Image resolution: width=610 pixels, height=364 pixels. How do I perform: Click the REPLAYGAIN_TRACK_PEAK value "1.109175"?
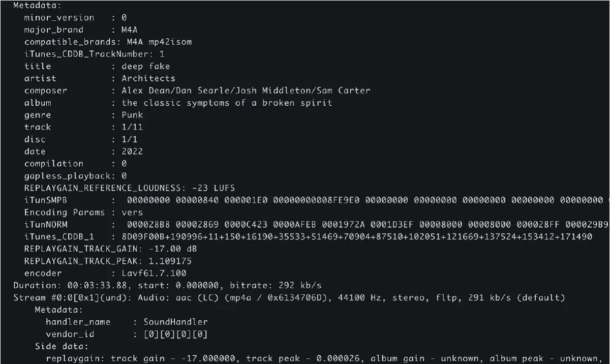(x=170, y=261)
